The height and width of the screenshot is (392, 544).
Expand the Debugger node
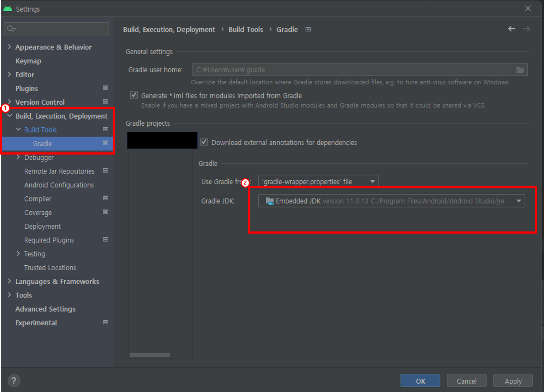click(x=18, y=157)
